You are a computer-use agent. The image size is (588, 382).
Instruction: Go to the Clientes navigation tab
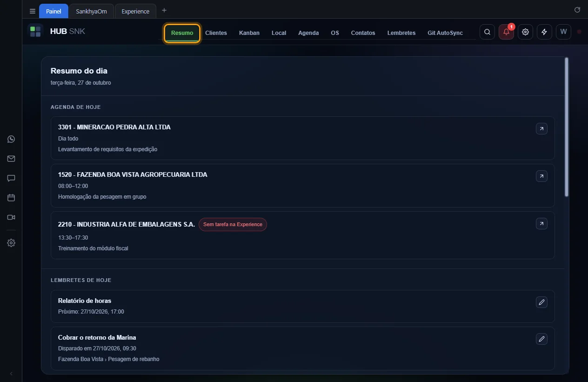tap(216, 33)
